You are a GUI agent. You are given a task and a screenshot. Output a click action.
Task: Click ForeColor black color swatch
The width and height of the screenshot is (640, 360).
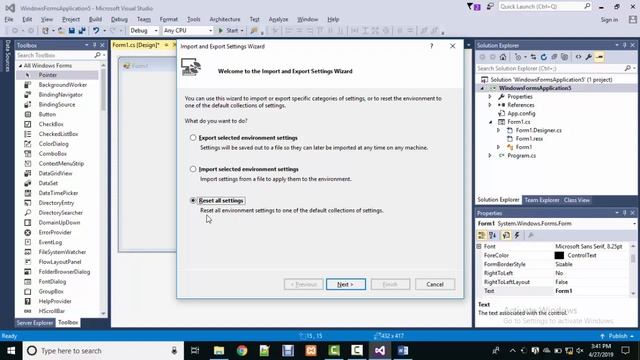[x=559, y=256]
